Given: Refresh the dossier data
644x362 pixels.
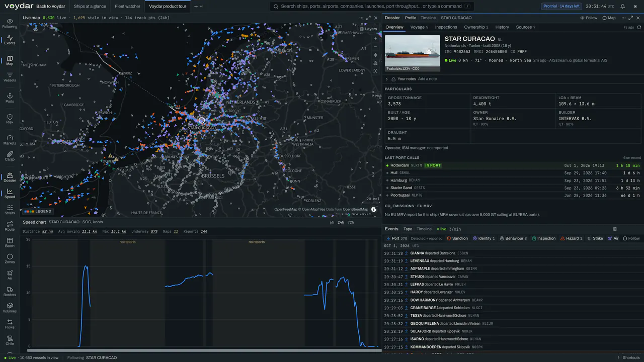Looking at the screenshot, I should click(639, 27).
